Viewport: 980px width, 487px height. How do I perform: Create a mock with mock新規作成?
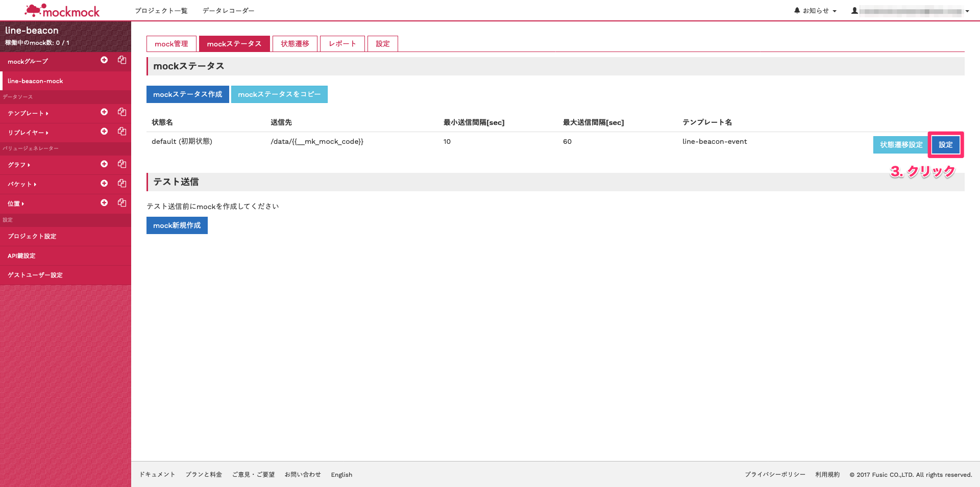[177, 225]
